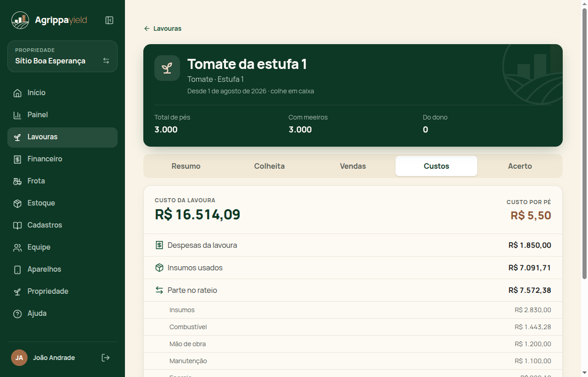Click the Financeiro dollar icon
Viewport: 588px width, 377px height.
pos(17,159)
